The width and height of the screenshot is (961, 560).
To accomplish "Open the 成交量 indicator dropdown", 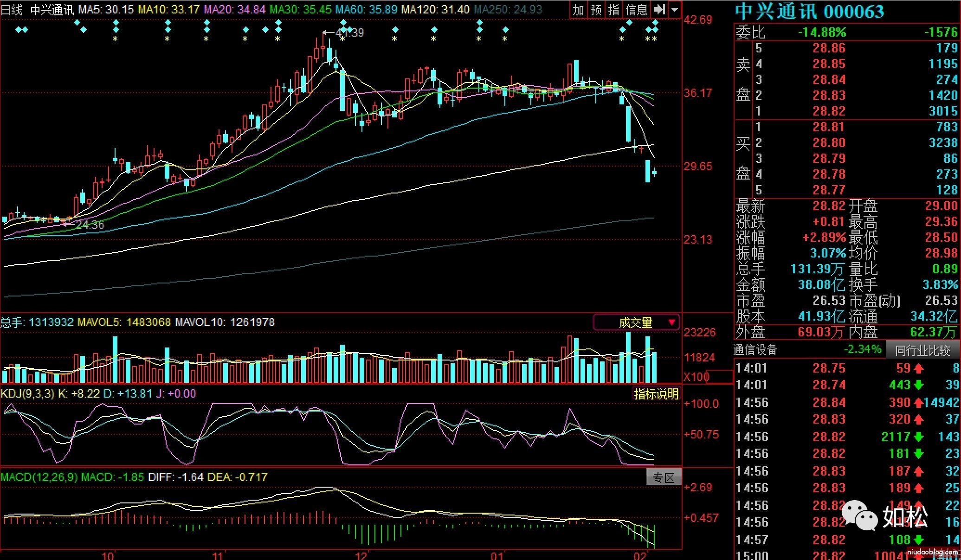I will (637, 322).
